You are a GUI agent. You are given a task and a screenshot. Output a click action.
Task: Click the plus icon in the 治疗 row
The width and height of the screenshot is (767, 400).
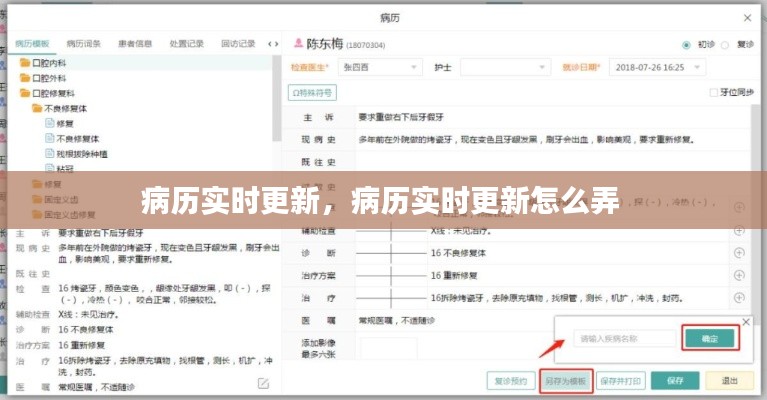tap(739, 298)
